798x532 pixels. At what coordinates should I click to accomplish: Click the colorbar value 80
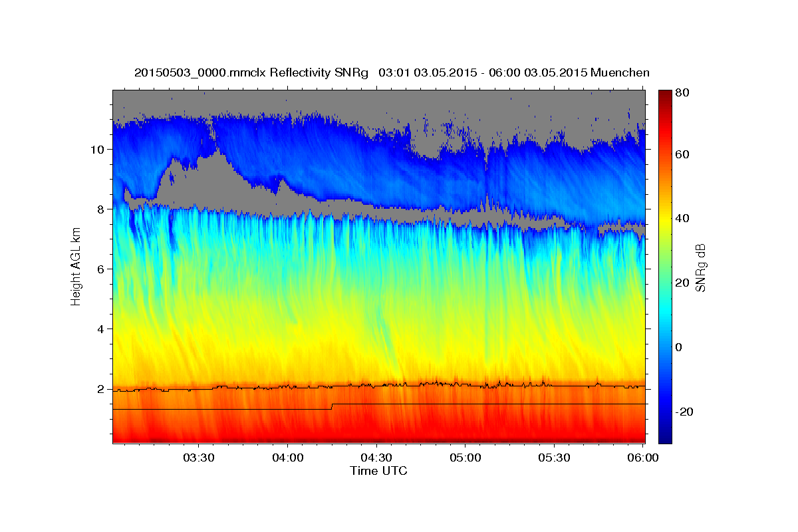click(682, 92)
